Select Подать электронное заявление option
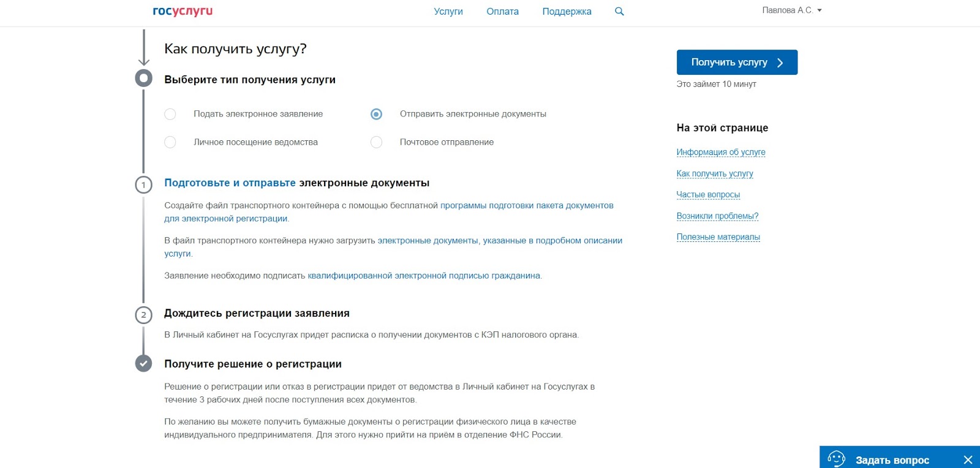980x468 pixels. 170,114
